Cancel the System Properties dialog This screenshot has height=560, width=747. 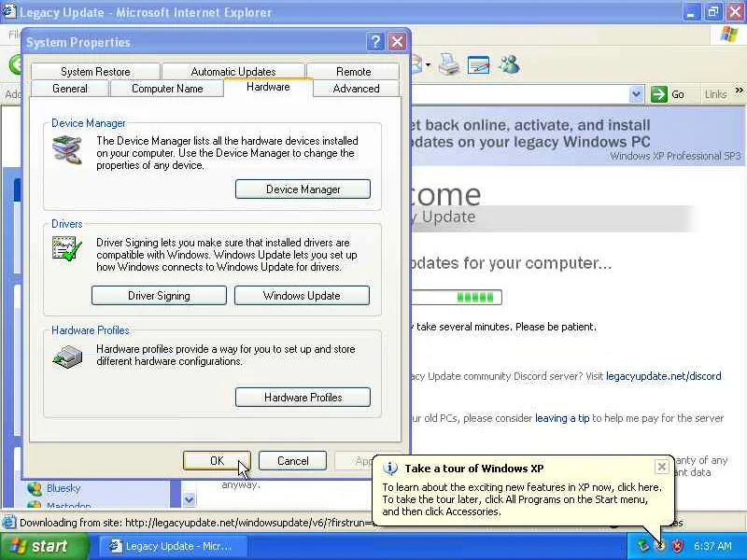point(292,460)
